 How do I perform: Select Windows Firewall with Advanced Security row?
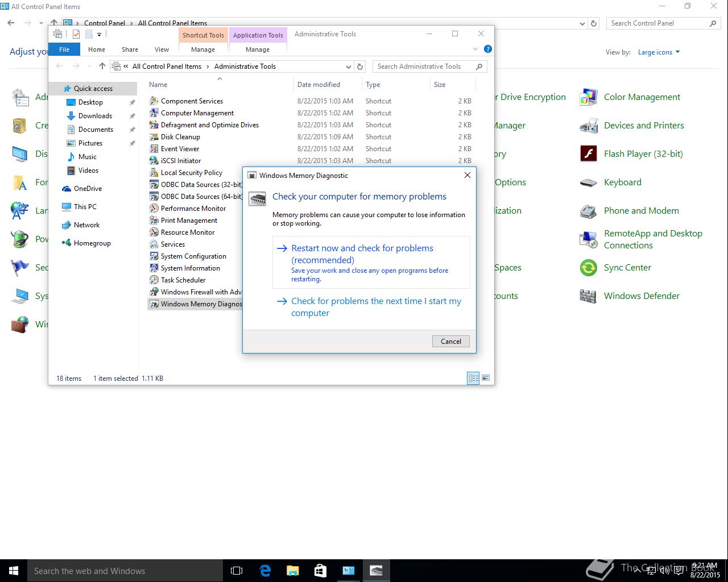(x=195, y=292)
